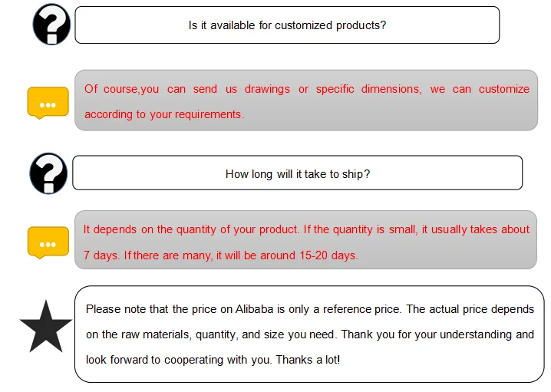Click 'Of course' at the answer's start

pyautogui.click(x=109, y=89)
